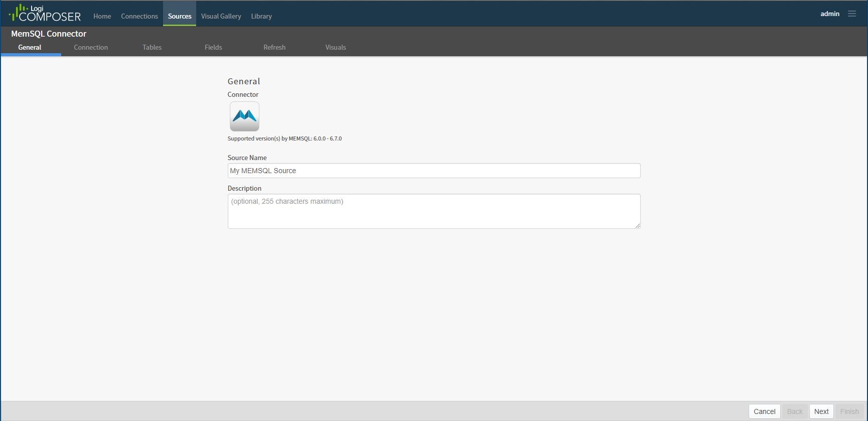Open the admin user menu
The height and width of the screenshot is (421, 868).
click(x=830, y=14)
